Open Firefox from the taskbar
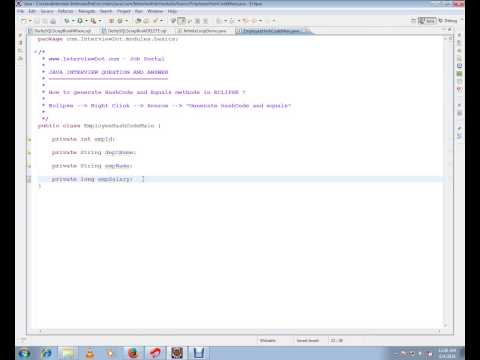 (x=134, y=353)
